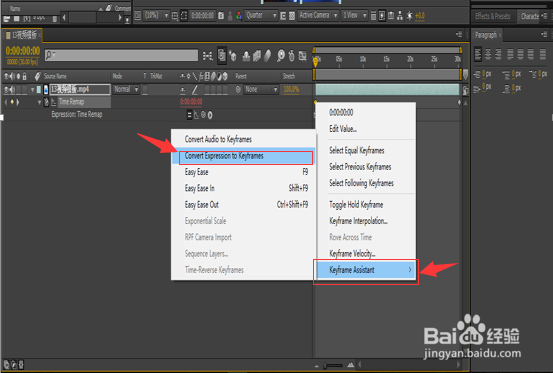553x373 pixels.
Task: Open the composition mini-flowchart icon
Action: pyautogui.click(x=207, y=56)
